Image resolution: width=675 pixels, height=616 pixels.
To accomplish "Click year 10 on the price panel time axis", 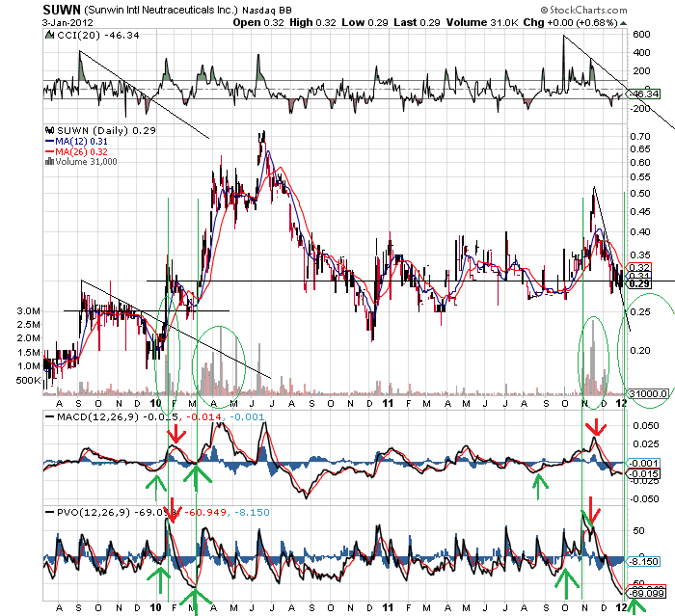I will pos(156,403).
